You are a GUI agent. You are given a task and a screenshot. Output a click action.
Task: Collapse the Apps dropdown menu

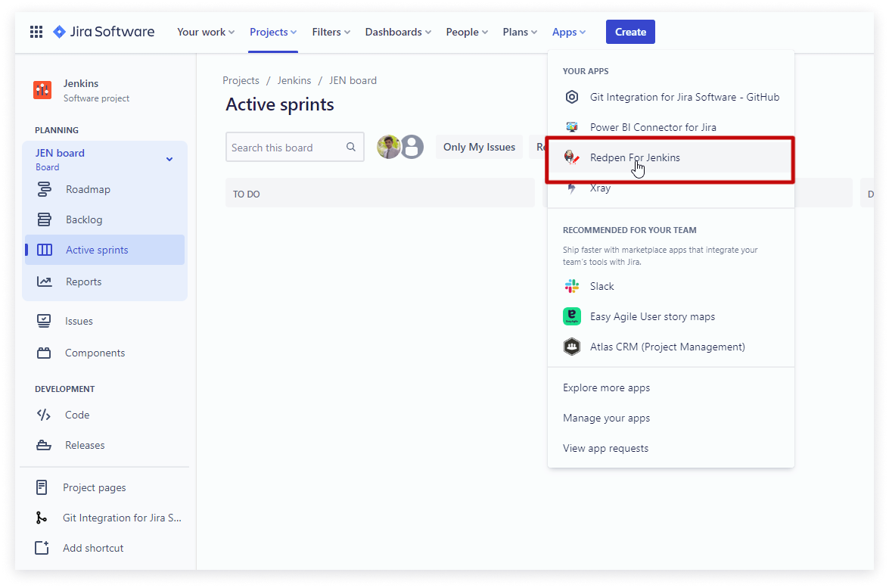[569, 33]
